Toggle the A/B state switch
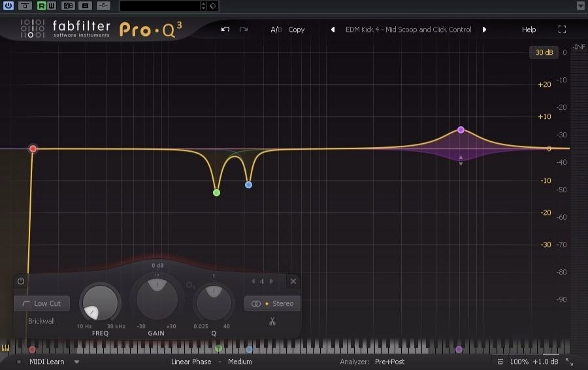Image resolution: width=588 pixels, height=370 pixels. (276, 29)
